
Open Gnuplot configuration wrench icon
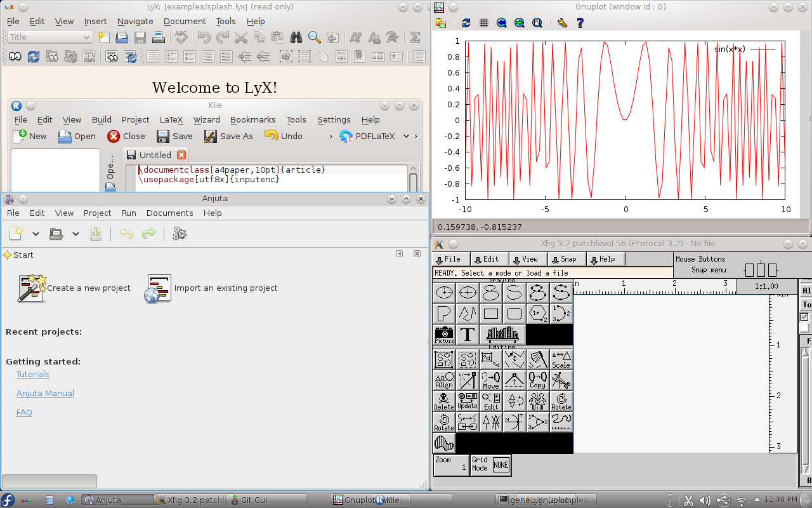(562, 23)
